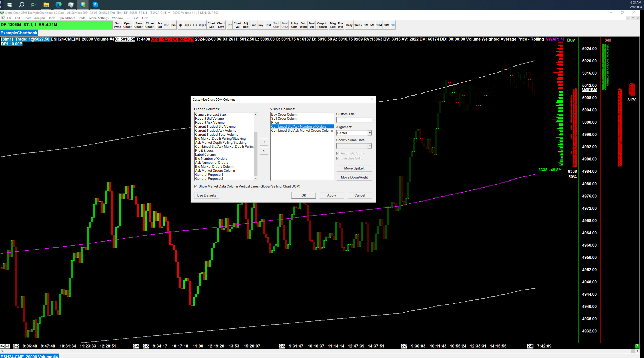The height and width of the screenshot is (358, 644).
Task: Select the Ray drawing tool
Action: 261,25
